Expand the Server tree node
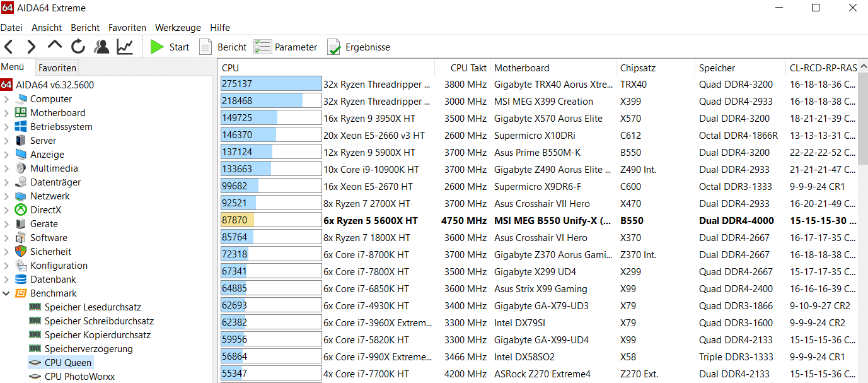Screen dimensions: 868x383 (x=7, y=141)
